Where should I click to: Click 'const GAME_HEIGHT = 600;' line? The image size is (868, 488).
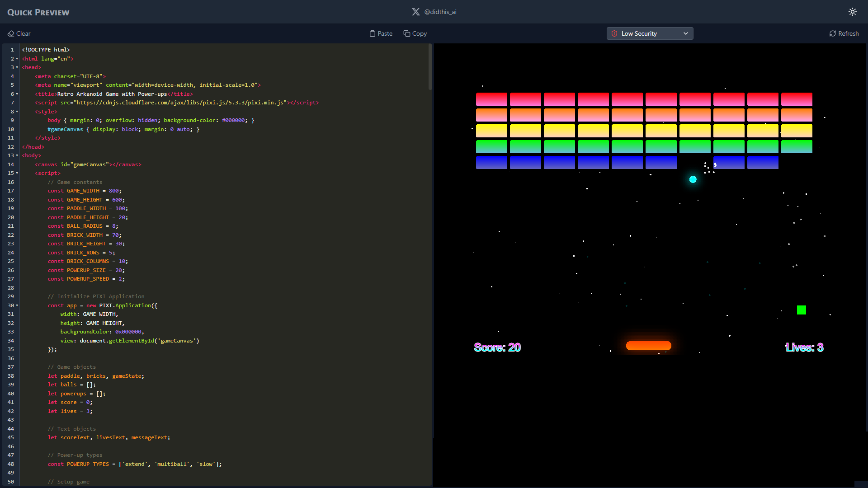86,200
